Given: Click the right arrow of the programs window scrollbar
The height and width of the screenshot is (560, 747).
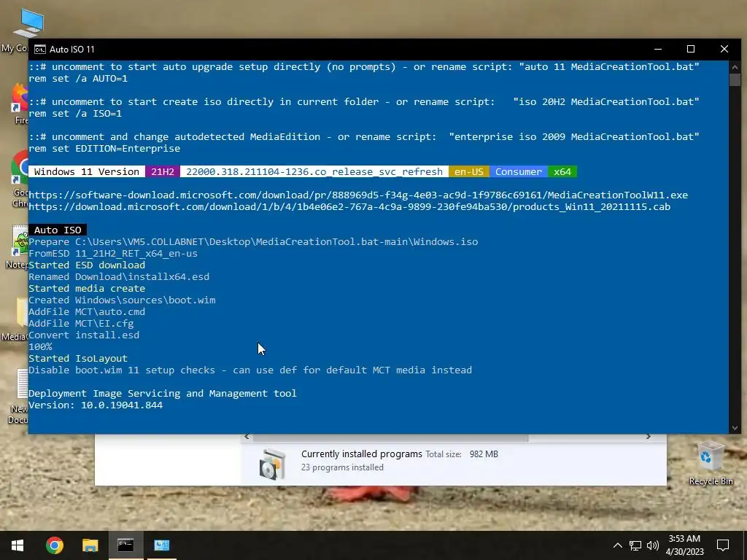Looking at the screenshot, I should click(648, 436).
